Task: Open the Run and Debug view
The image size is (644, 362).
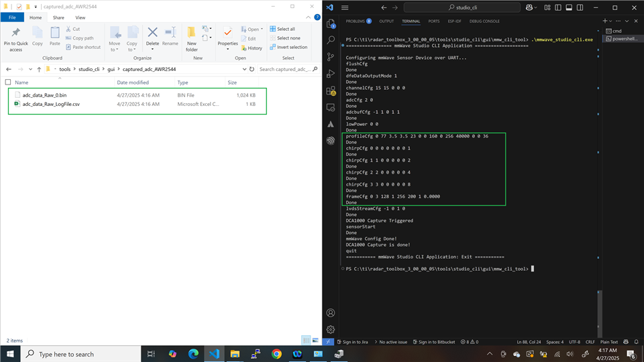Action: coord(331,74)
